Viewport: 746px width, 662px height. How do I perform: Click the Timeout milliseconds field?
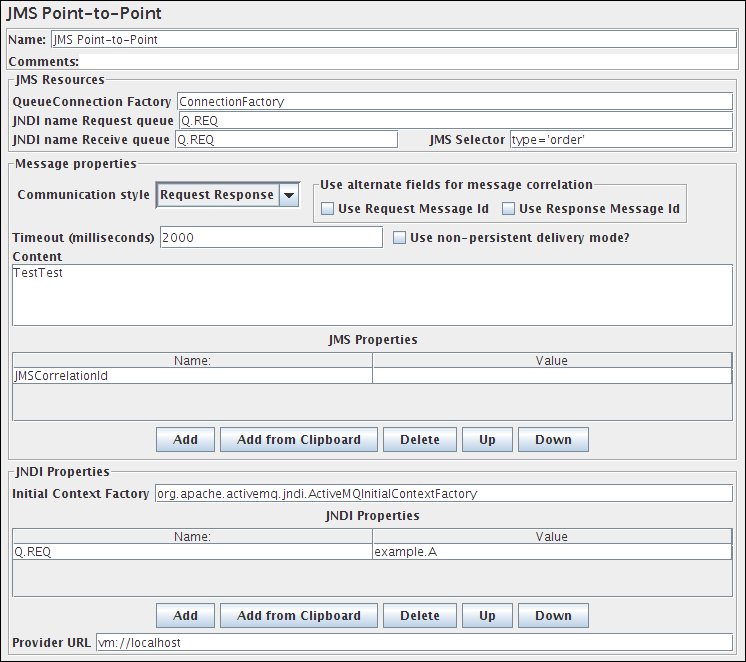tap(270, 238)
